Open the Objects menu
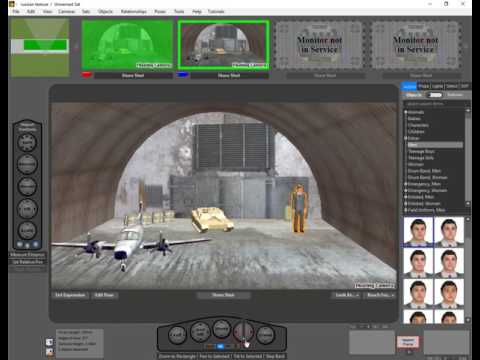Screen dimensions: 480x360 [105, 12]
